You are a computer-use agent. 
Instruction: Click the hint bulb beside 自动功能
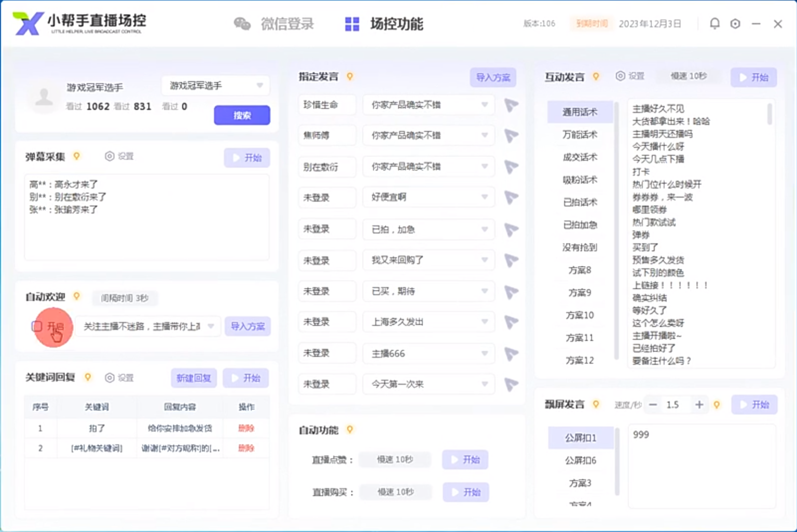click(x=350, y=429)
